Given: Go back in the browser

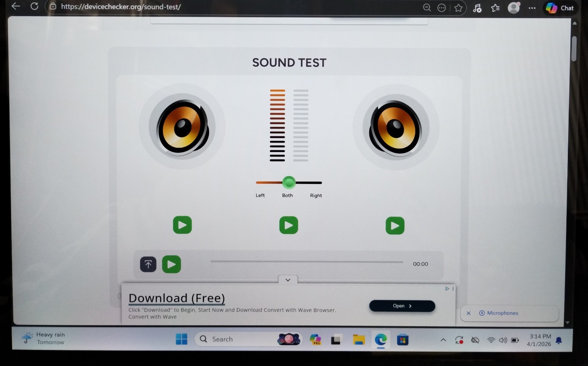Looking at the screenshot, I should [16, 6].
